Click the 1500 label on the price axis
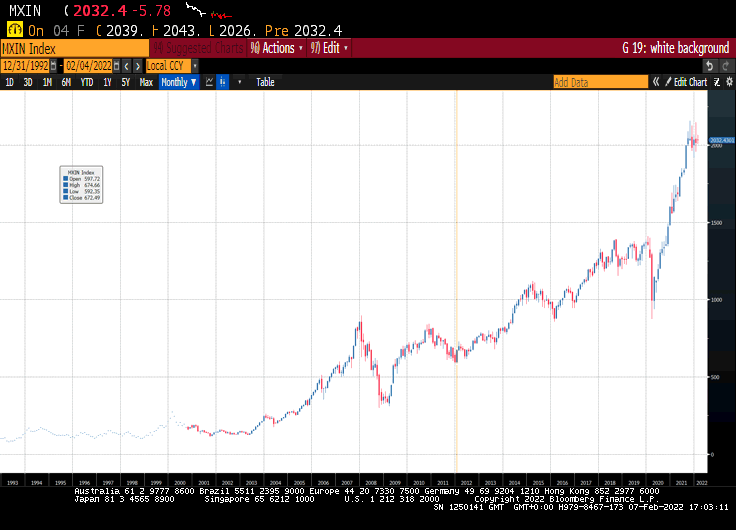 click(x=716, y=223)
